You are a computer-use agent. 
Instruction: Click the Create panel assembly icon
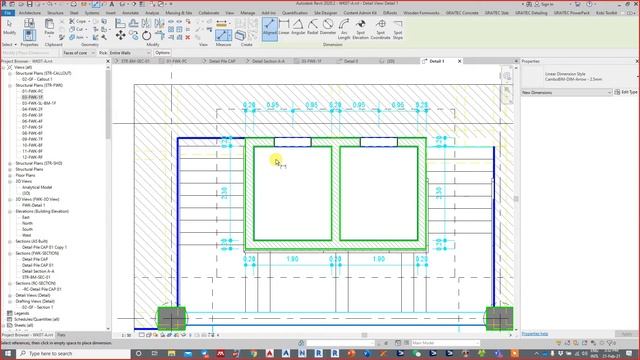coord(240,36)
